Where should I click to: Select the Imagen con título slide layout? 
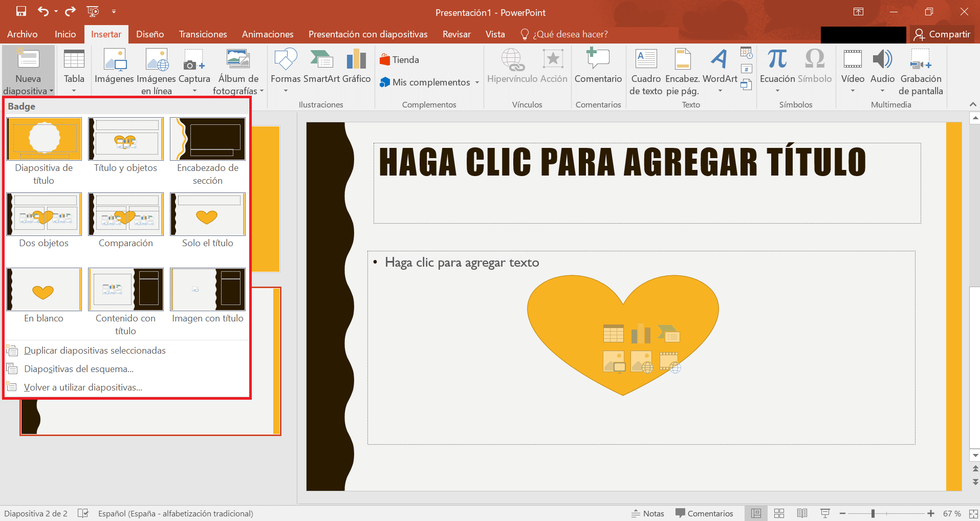(x=207, y=289)
